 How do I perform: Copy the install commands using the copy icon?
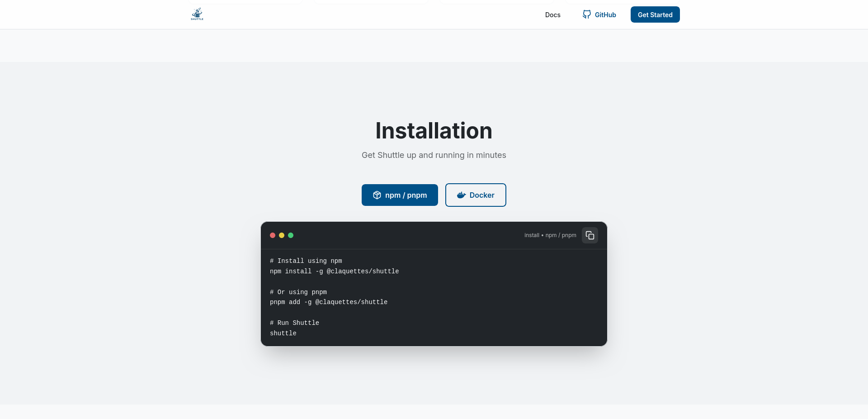[x=590, y=235]
